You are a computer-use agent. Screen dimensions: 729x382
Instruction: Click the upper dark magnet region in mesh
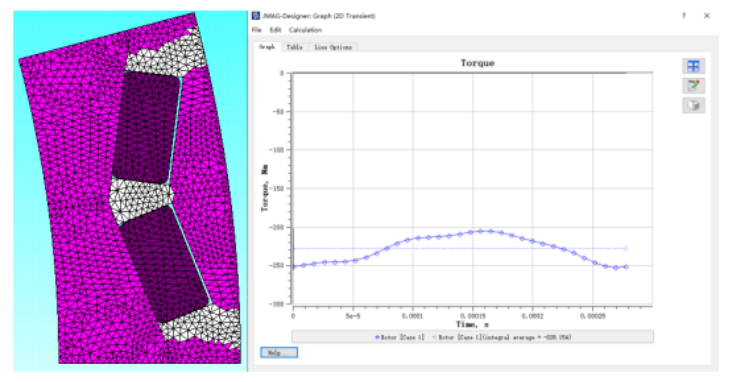click(x=146, y=127)
